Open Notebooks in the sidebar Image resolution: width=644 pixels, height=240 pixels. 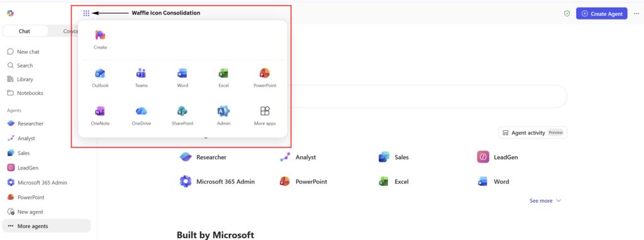[25, 93]
